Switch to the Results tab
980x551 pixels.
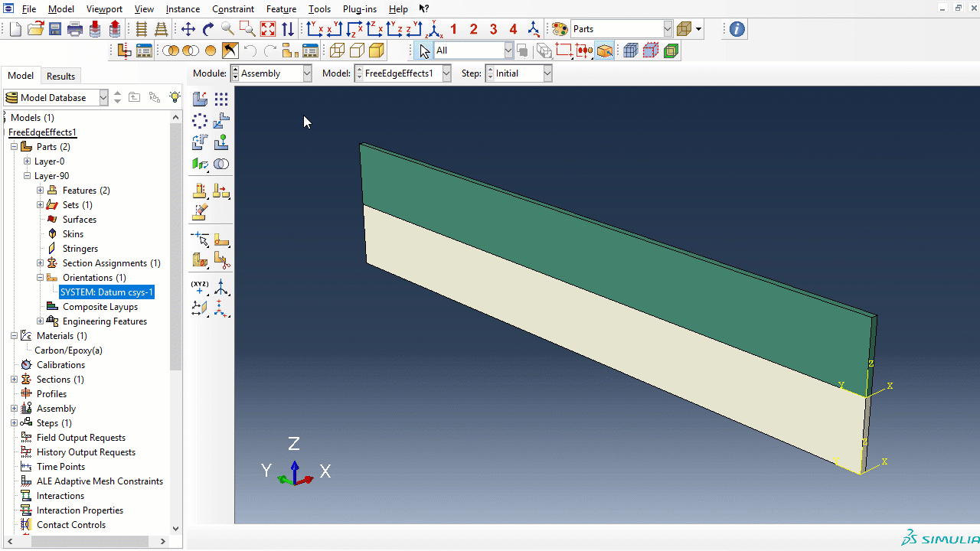point(61,76)
